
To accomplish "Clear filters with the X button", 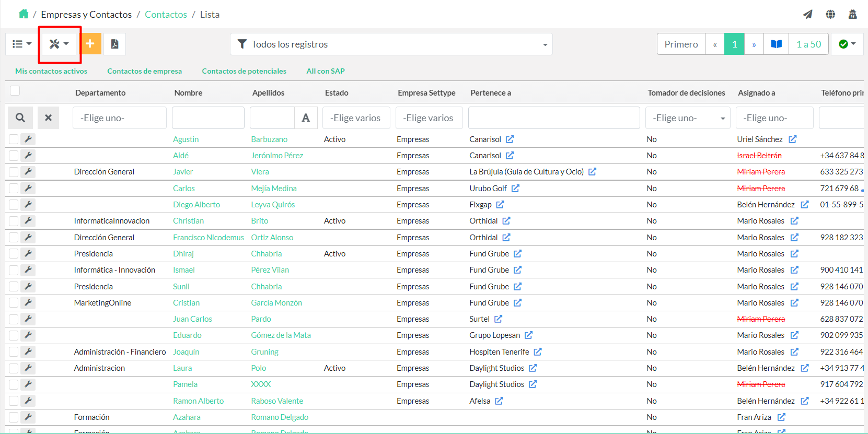I will coord(48,118).
